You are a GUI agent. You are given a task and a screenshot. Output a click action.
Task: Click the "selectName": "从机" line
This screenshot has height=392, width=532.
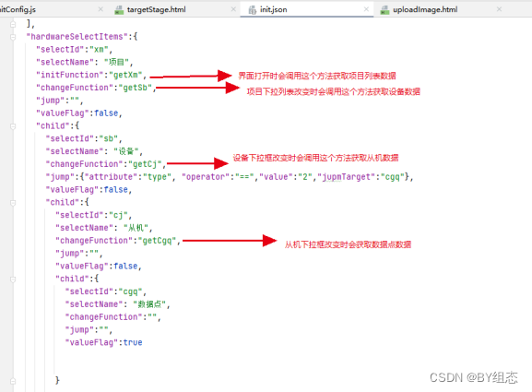click(104, 228)
